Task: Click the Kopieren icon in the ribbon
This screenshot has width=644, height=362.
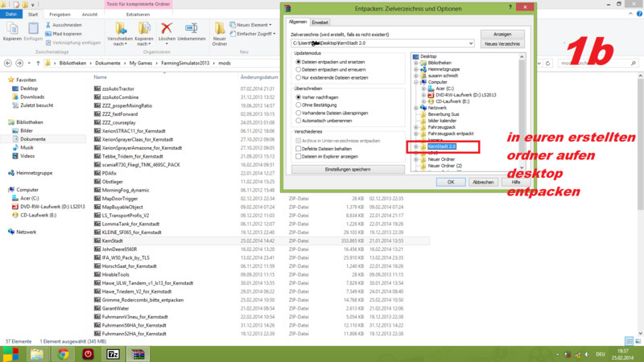Action: click(x=11, y=29)
